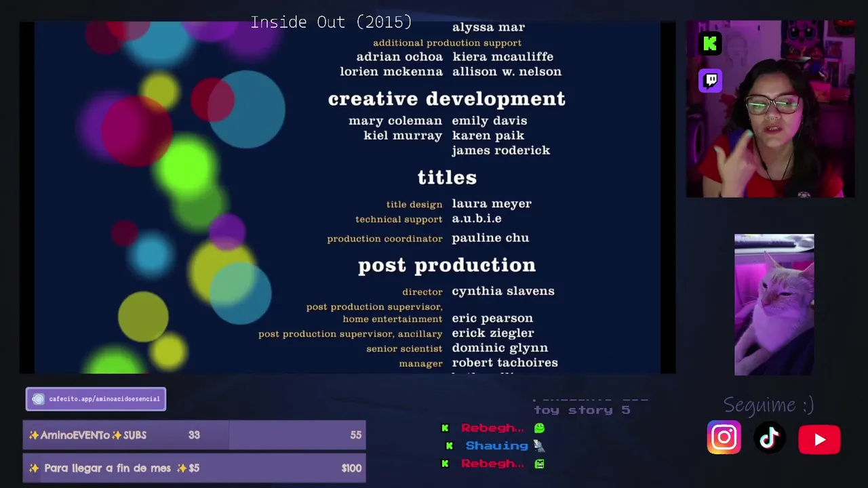Click the post production credits heading
The width and height of the screenshot is (868, 488).
tap(447, 265)
